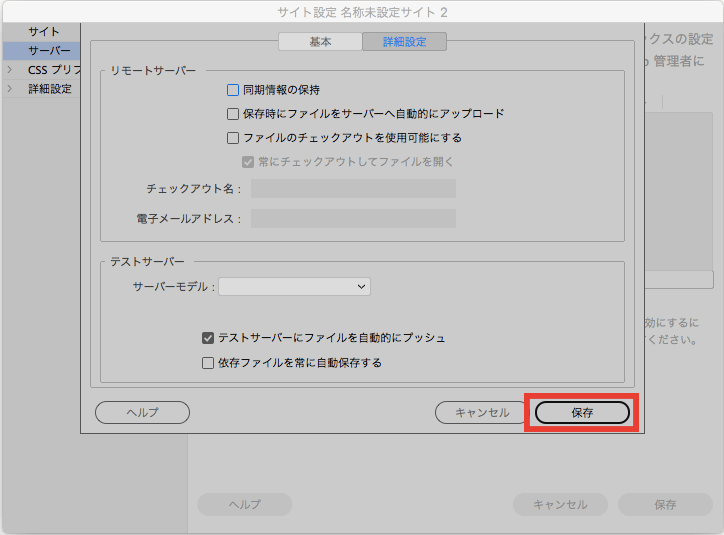Switch to the 基本 tab
Screen dimensions: 724x535
point(320,42)
